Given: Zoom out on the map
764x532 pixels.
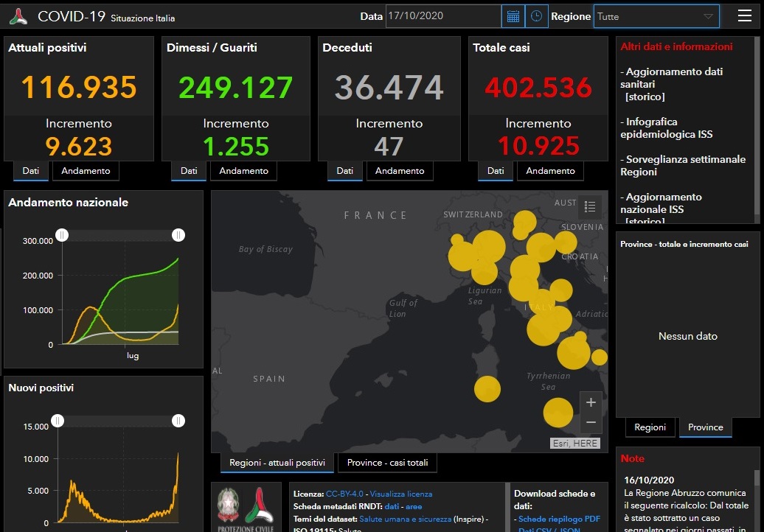Looking at the screenshot, I should tap(590, 422).
